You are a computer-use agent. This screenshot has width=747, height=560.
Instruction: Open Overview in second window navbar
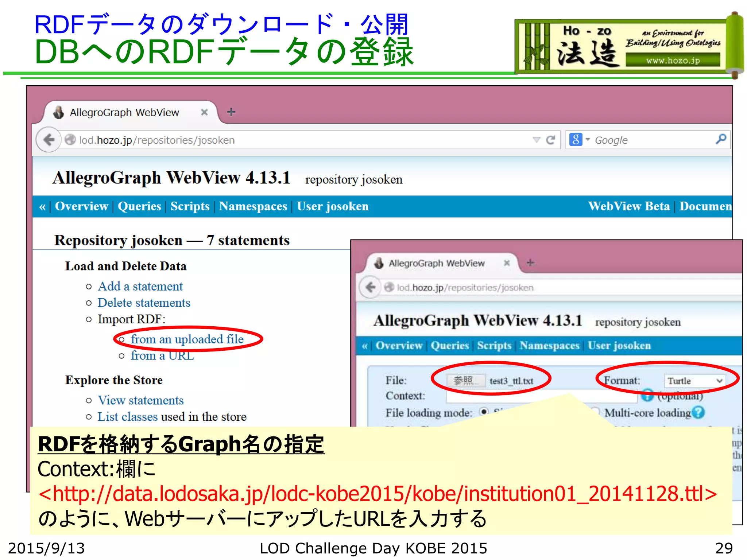399,345
